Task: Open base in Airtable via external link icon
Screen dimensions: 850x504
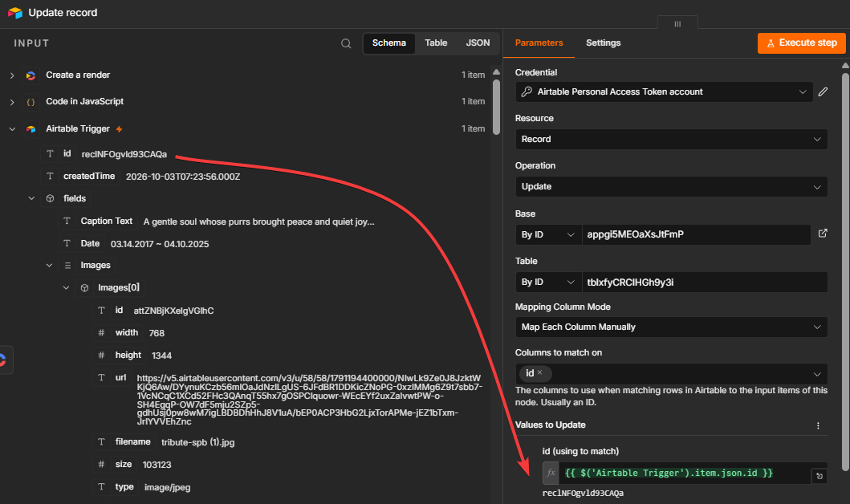Action: (823, 233)
